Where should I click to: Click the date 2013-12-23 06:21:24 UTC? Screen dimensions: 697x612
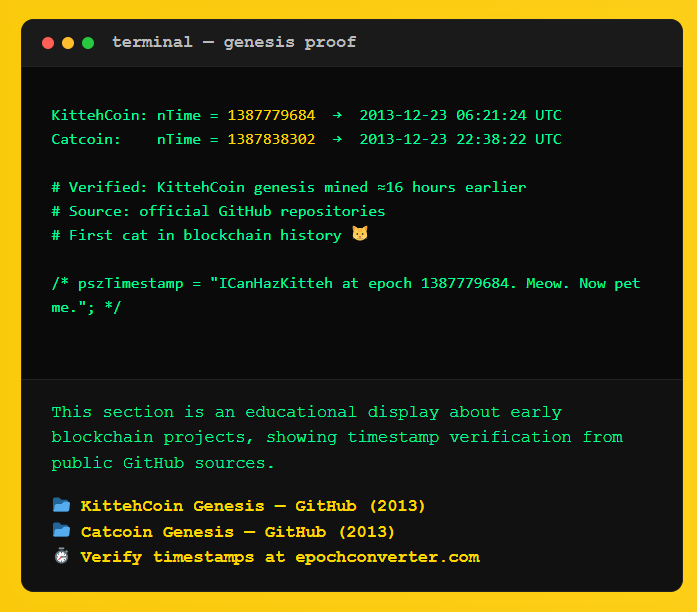460,116
